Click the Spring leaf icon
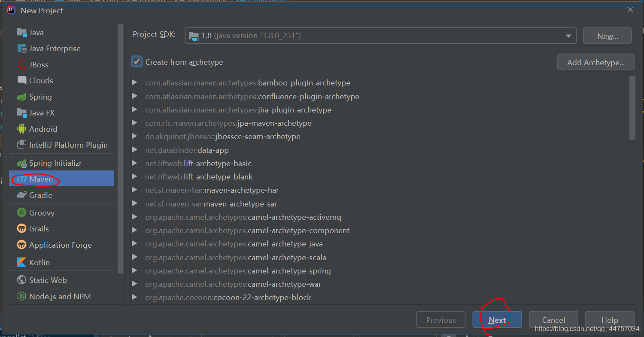The width and height of the screenshot is (644, 337). pos(21,97)
